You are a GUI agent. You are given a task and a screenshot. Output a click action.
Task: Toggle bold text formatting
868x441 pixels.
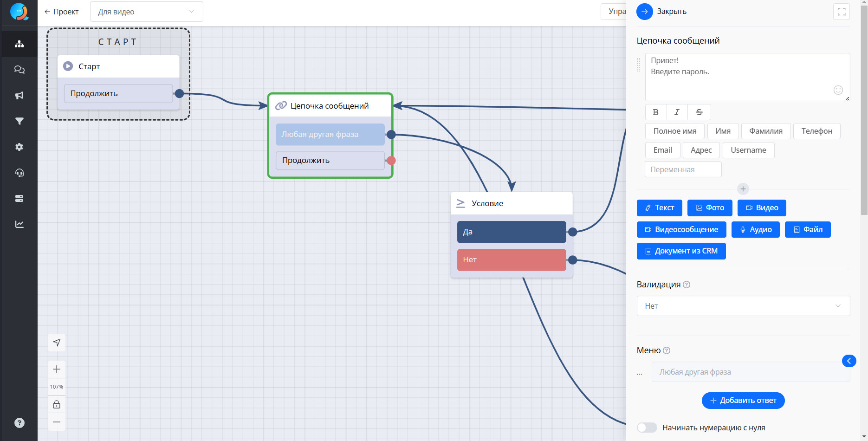tap(655, 112)
